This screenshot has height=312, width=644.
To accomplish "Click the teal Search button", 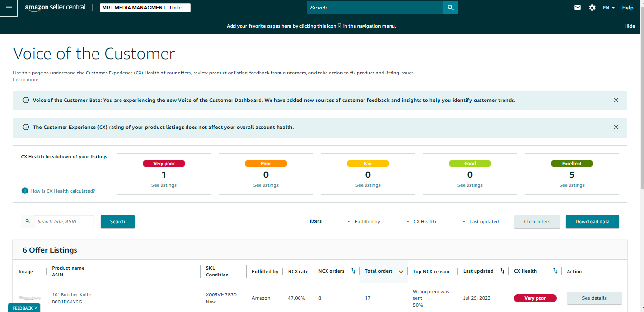I will 118,221.
